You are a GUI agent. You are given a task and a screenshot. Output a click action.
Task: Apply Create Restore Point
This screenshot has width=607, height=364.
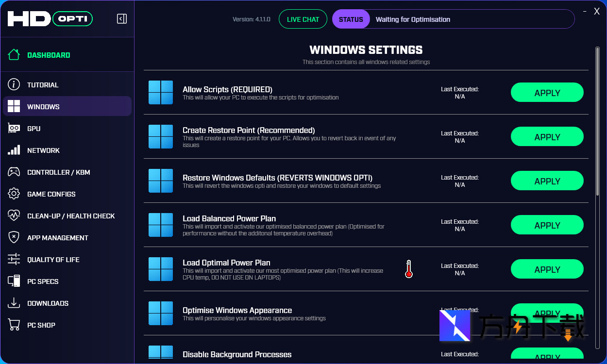point(547,137)
